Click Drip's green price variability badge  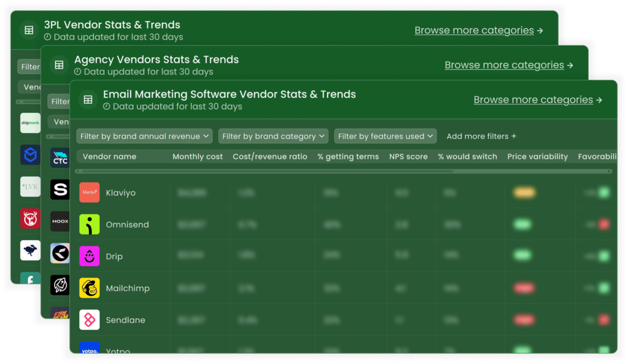pos(523,255)
